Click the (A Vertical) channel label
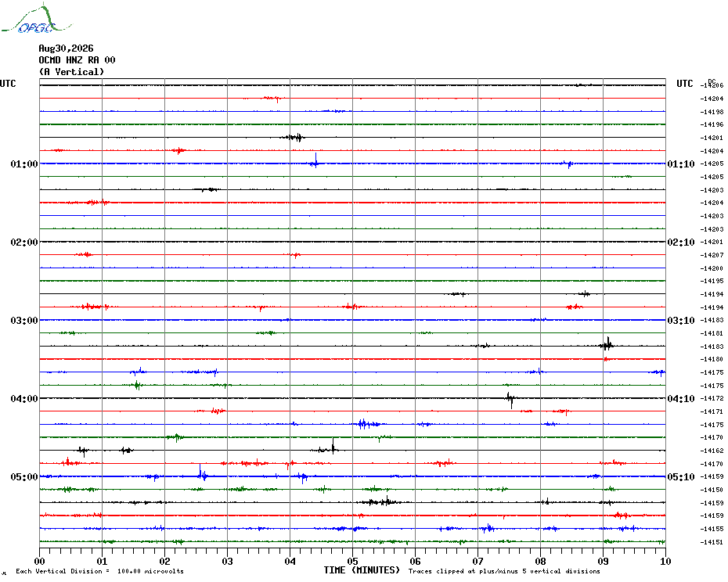Screen dimensions: 728x582 (71, 72)
